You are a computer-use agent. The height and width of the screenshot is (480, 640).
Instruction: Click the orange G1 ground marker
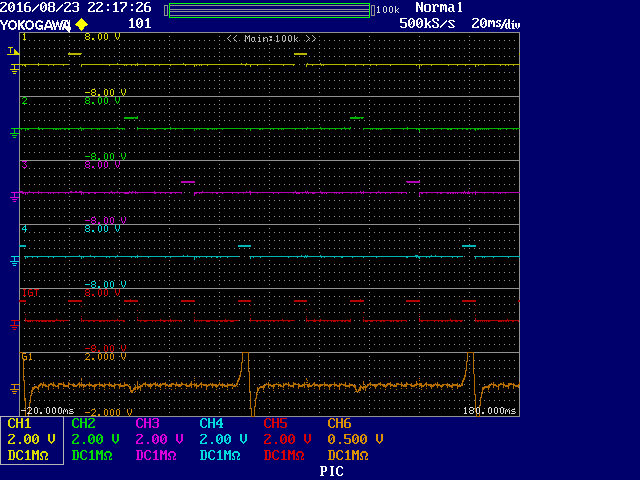click(x=14, y=389)
